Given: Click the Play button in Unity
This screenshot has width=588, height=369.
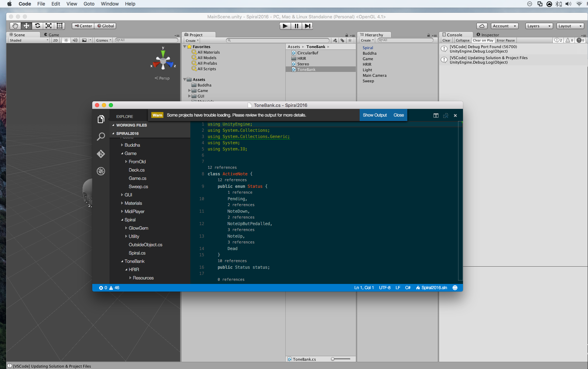Looking at the screenshot, I should click(285, 26).
